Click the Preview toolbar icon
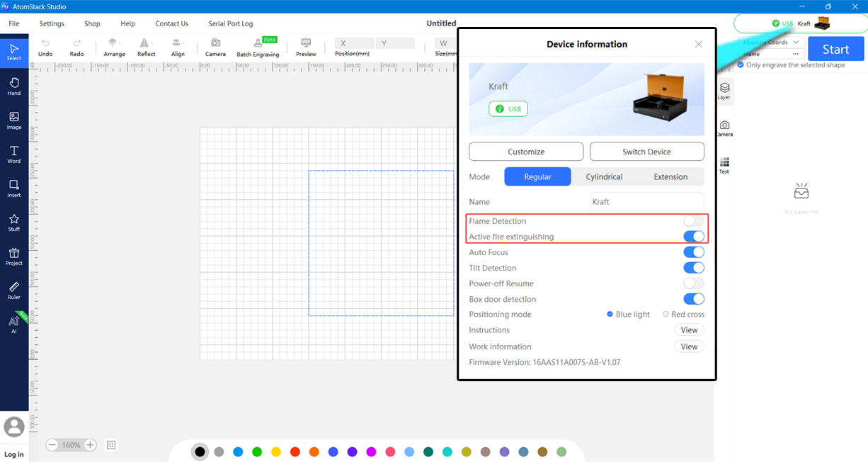Image resolution: width=868 pixels, height=462 pixels. coord(306,48)
